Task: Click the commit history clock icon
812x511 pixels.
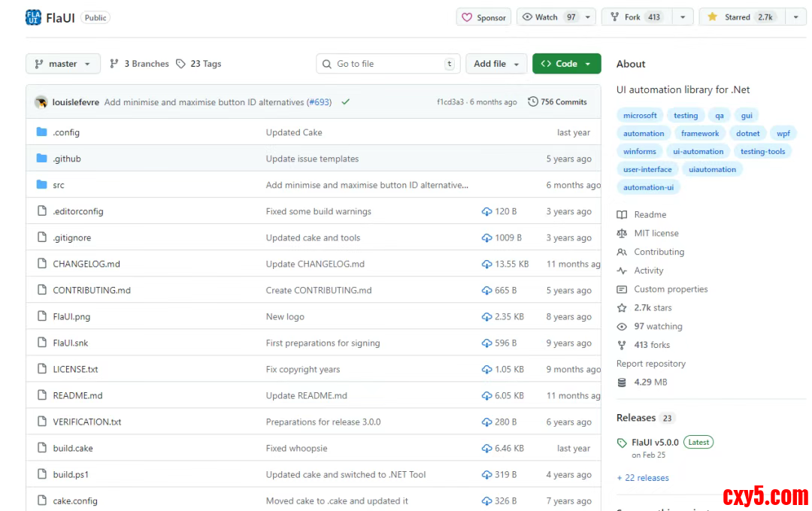Action: (x=533, y=102)
